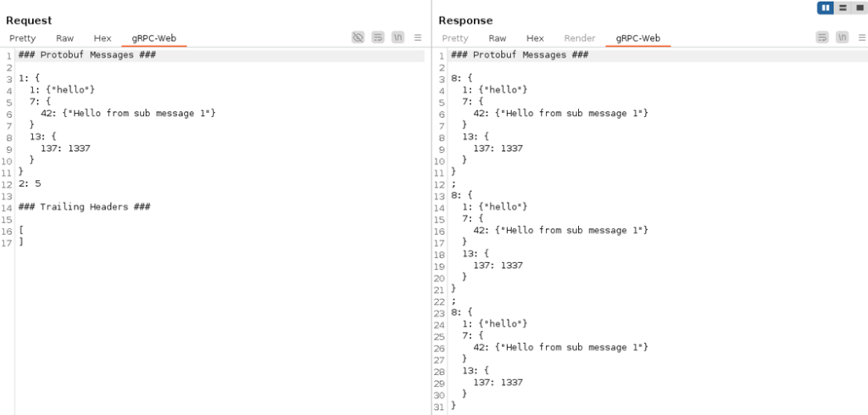868x415 pixels.
Task: Open the Response panel hamburger options menu
Action: click(860, 37)
